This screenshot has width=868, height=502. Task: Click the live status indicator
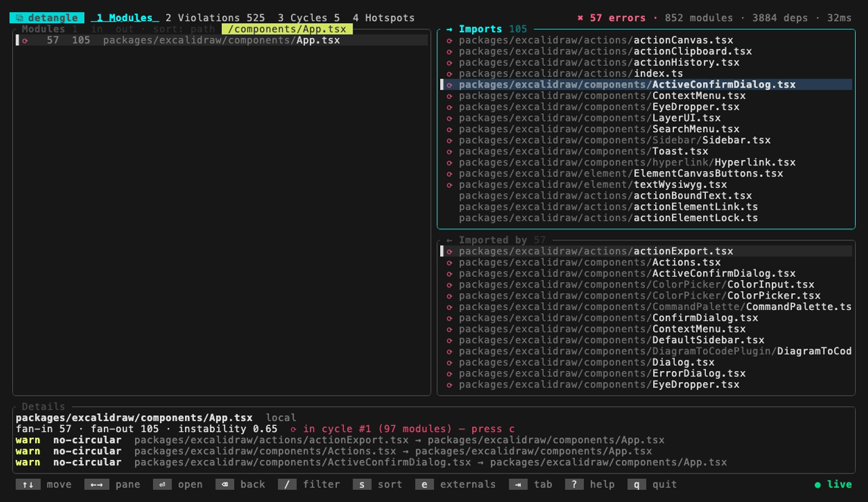click(x=833, y=484)
